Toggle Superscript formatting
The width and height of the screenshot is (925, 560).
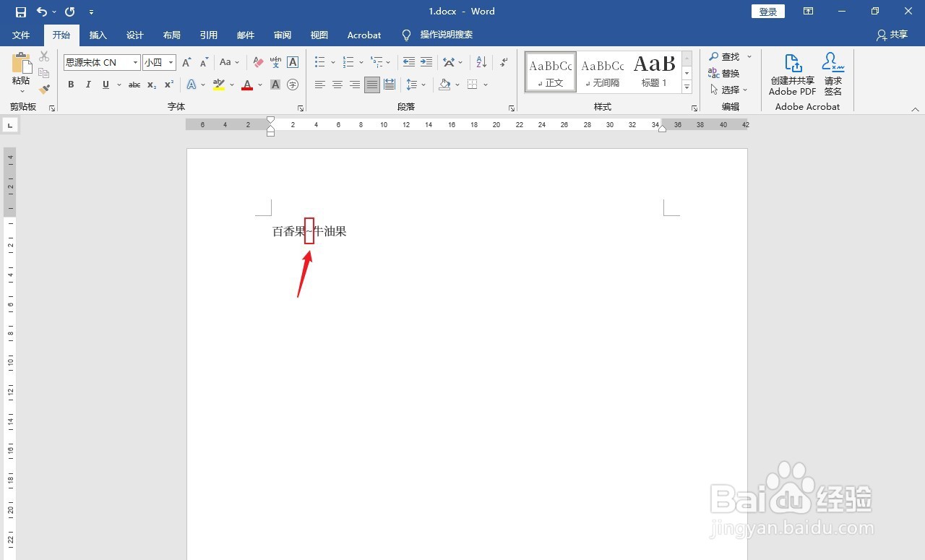(169, 85)
